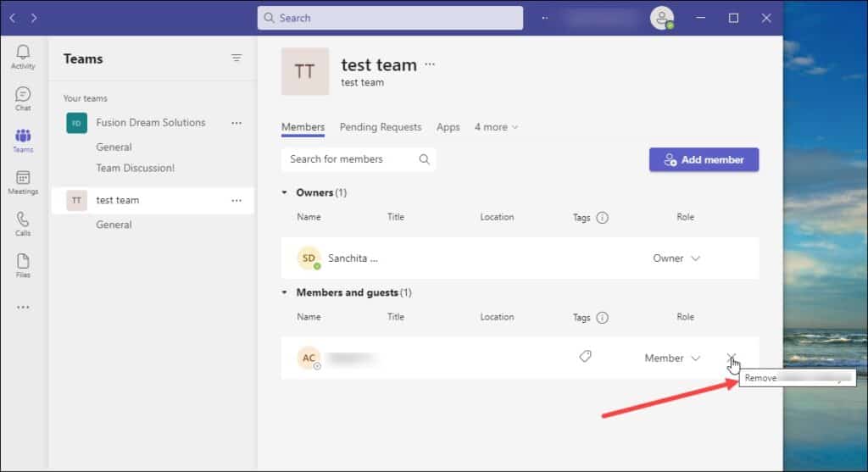
Task: Click the Location column header under Owners
Action: (x=497, y=217)
